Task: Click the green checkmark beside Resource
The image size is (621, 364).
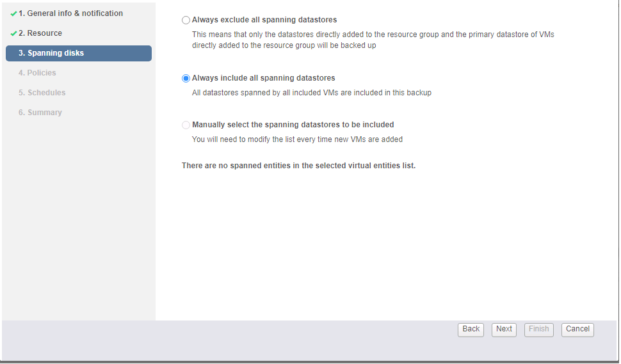Action: (13, 33)
